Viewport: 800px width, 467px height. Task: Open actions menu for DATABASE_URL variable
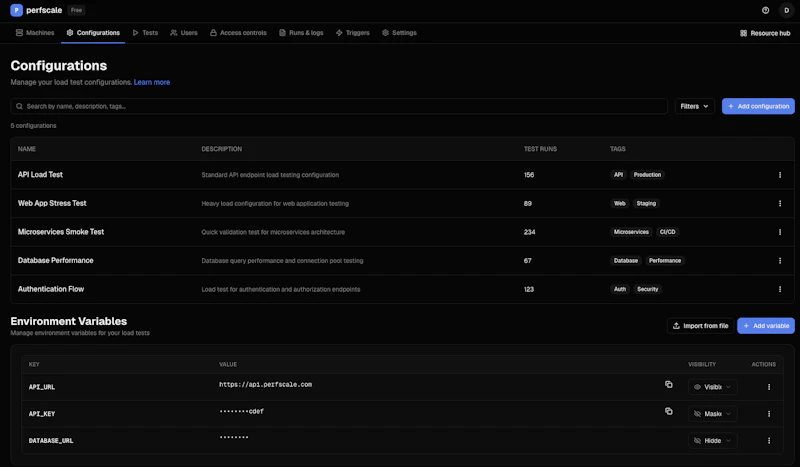(x=769, y=440)
